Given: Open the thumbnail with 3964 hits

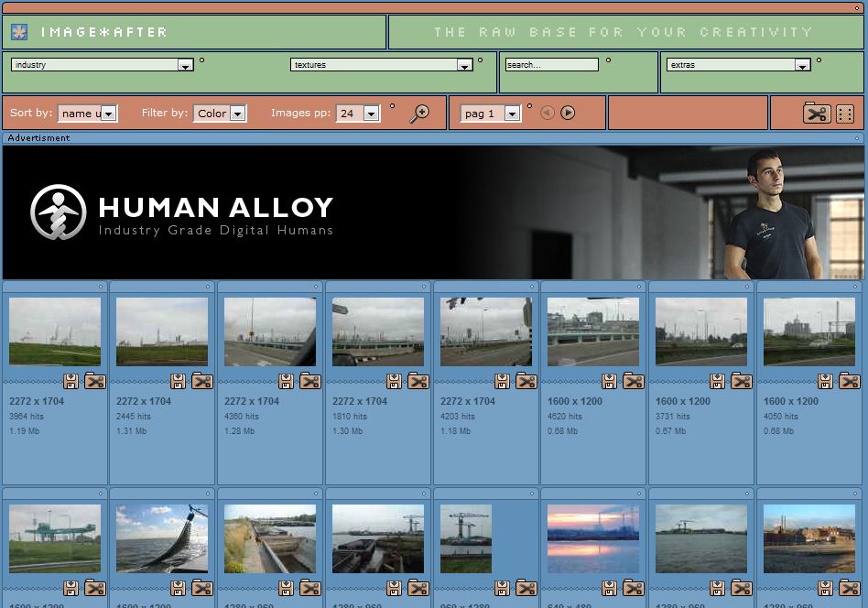Looking at the screenshot, I should (x=55, y=331).
